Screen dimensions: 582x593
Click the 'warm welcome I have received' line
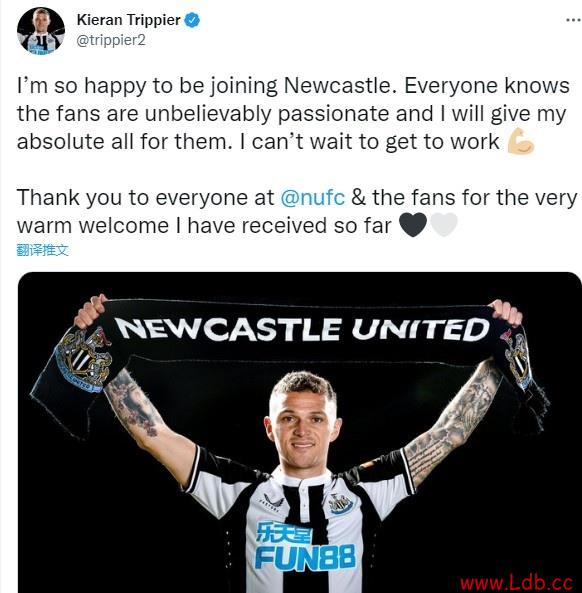click(x=204, y=226)
